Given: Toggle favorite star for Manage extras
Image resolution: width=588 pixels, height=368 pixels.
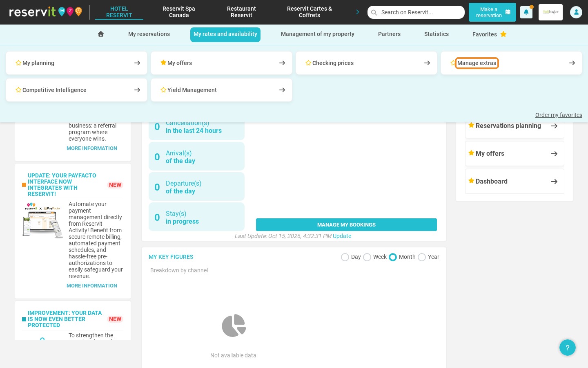Looking at the screenshot, I should [452, 63].
